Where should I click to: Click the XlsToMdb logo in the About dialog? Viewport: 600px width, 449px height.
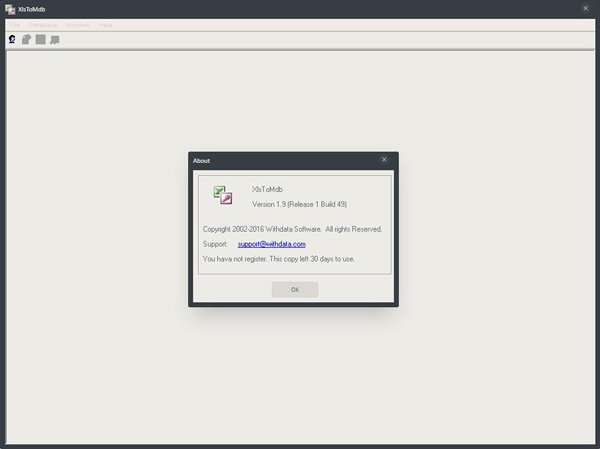[x=223, y=195]
